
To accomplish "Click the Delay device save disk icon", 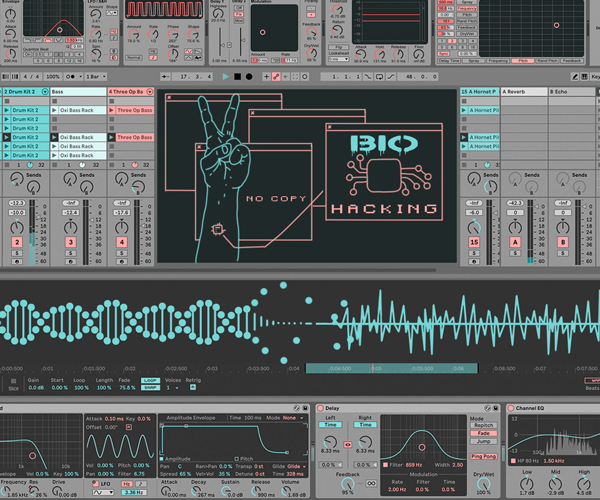I will coord(496,408).
